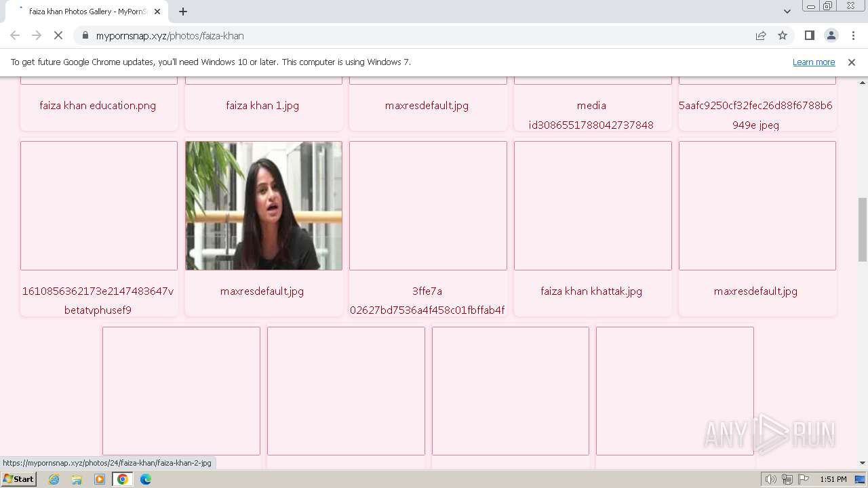The width and height of the screenshot is (868, 488).
Task: Open empty thumbnail above 3ffe7a caption
Action: pos(428,205)
